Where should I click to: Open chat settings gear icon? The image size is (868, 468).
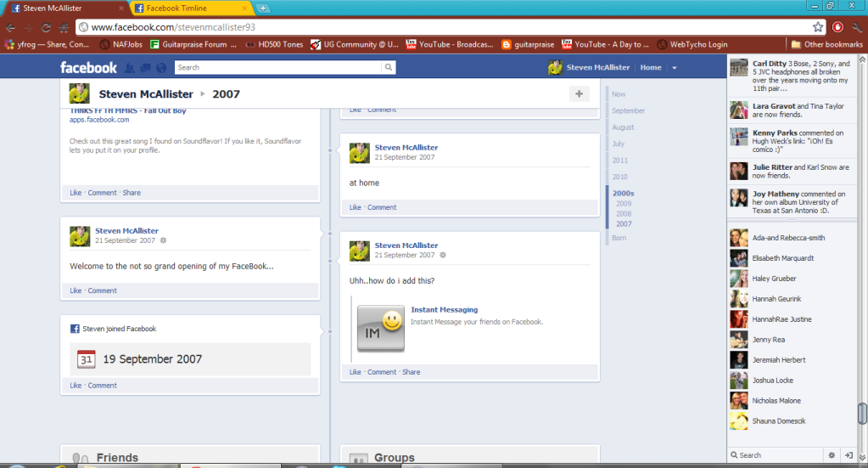(832, 454)
